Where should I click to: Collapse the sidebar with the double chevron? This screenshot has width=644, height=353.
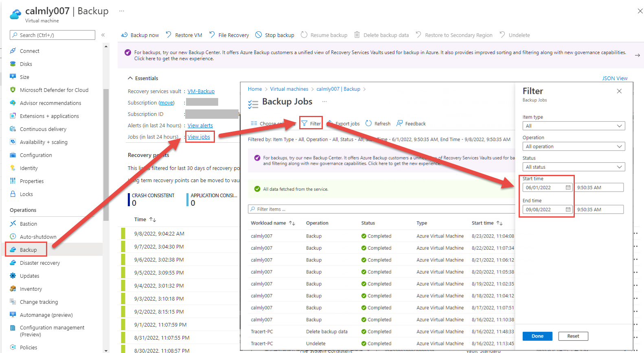click(103, 35)
